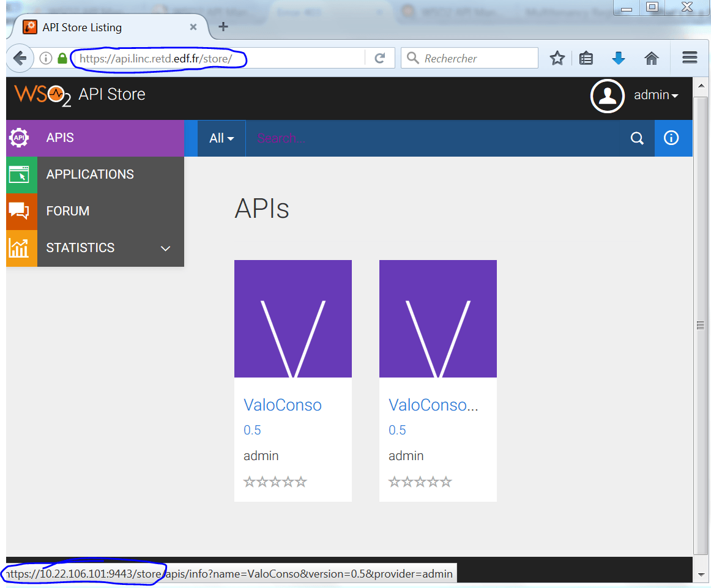
Task: Click the admin user avatar icon
Action: (x=607, y=96)
